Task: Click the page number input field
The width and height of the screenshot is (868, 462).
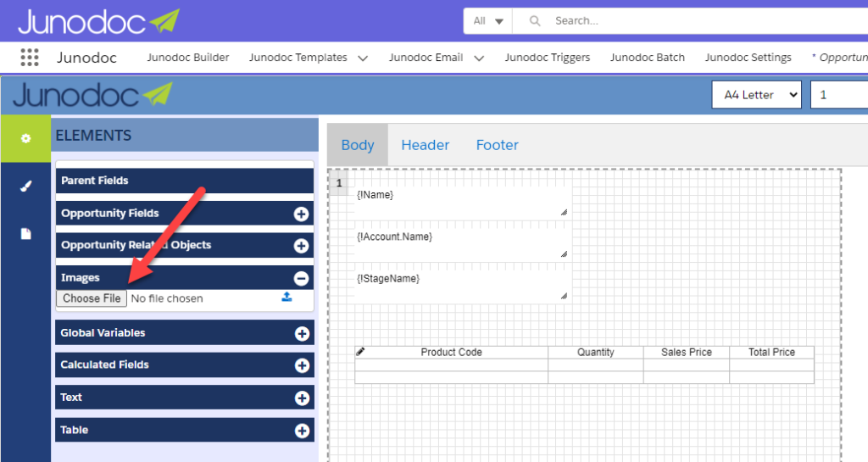Action: (x=839, y=95)
